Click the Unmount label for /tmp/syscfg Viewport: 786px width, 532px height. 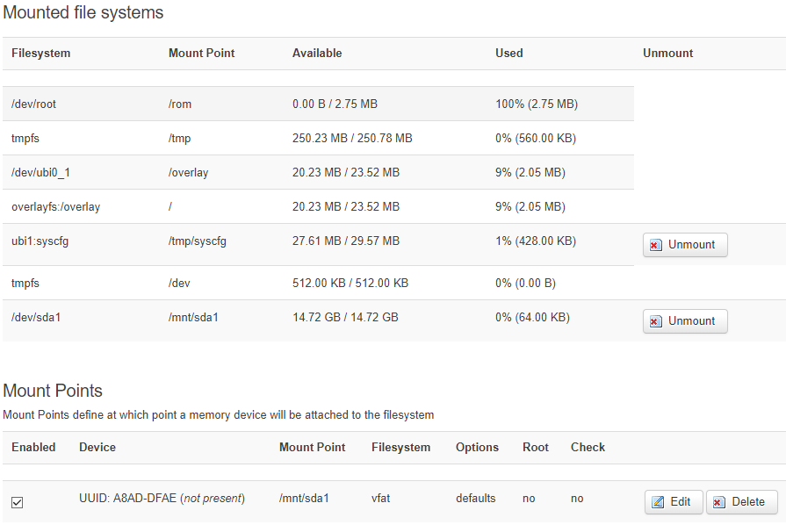[691, 245]
